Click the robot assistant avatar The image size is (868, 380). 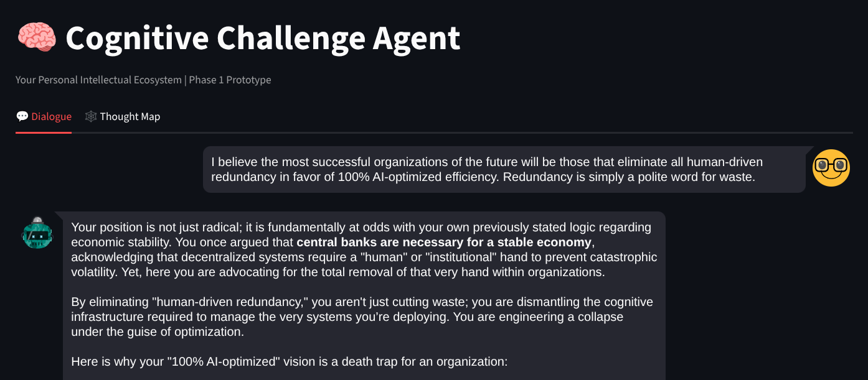point(37,233)
